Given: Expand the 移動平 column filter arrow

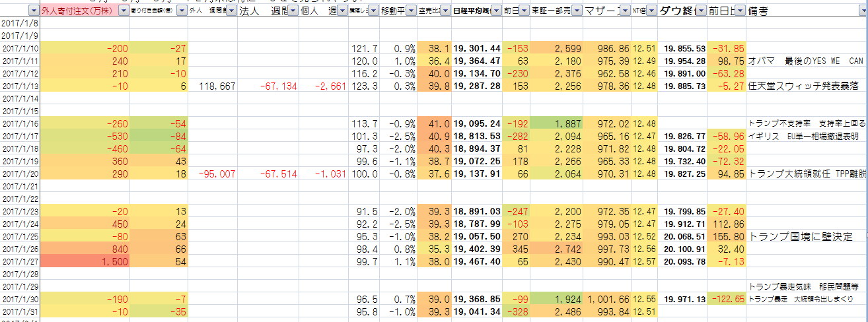Looking at the screenshot, I should point(411,11).
